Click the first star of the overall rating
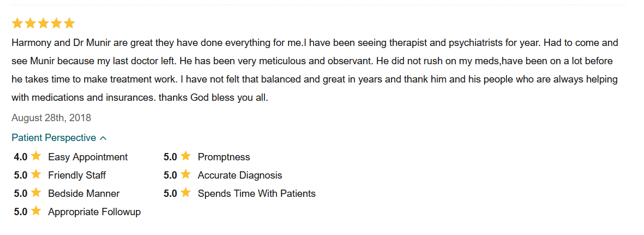The width and height of the screenshot is (644, 235). pos(17,23)
